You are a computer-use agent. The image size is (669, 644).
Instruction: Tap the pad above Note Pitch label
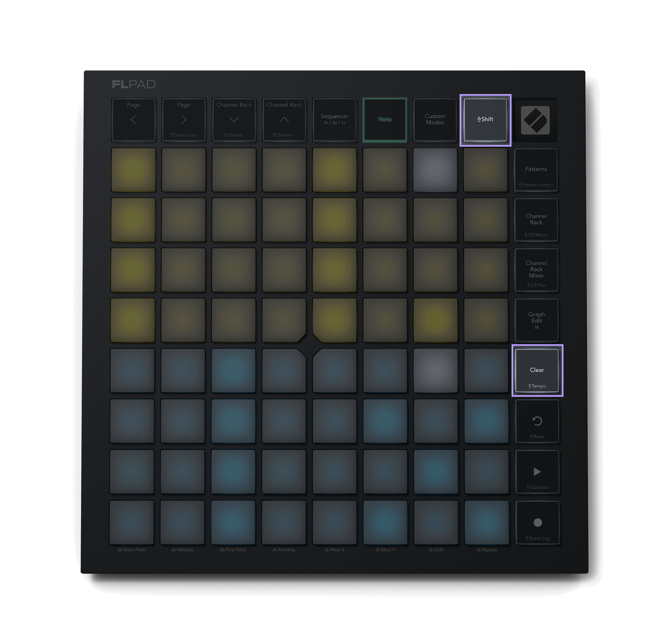click(x=132, y=522)
